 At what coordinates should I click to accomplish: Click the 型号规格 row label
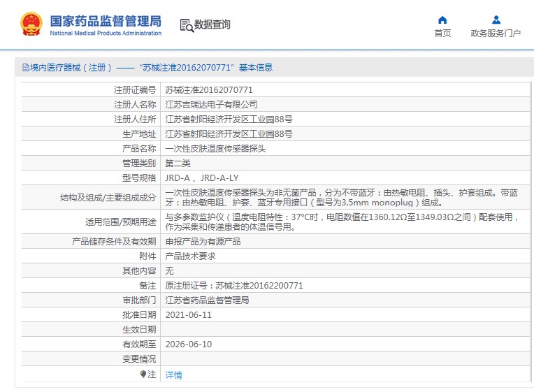click(x=139, y=177)
